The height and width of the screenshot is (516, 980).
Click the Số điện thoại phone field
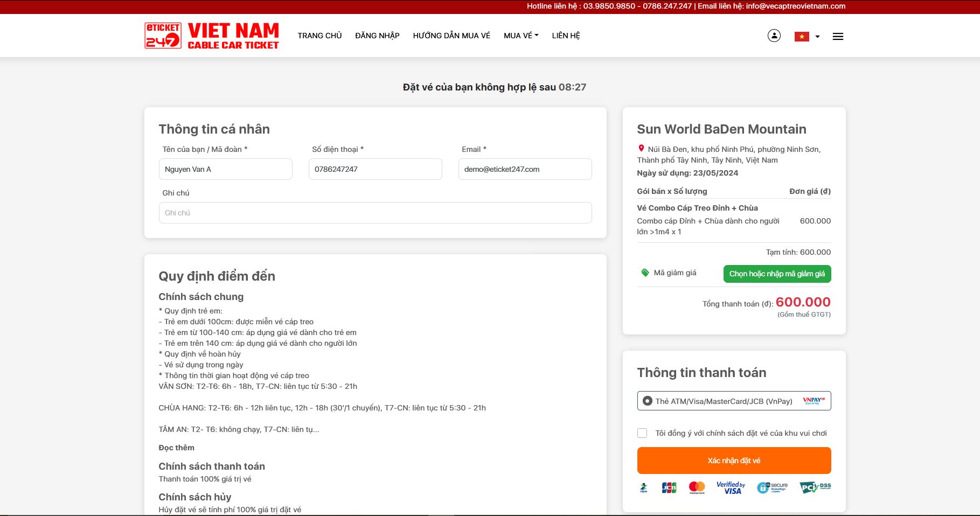tap(375, 169)
